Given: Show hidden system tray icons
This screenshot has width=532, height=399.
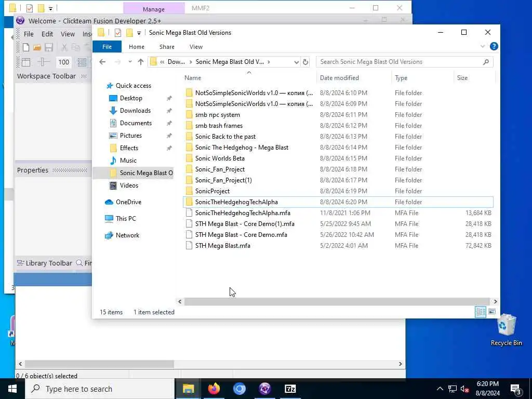Looking at the screenshot, I should coord(440,389).
